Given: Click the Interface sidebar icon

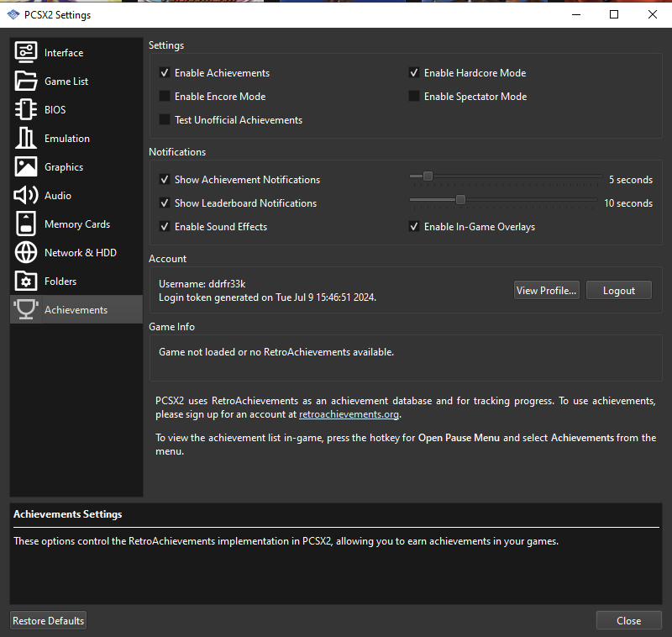Looking at the screenshot, I should pyautogui.click(x=26, y=52).
